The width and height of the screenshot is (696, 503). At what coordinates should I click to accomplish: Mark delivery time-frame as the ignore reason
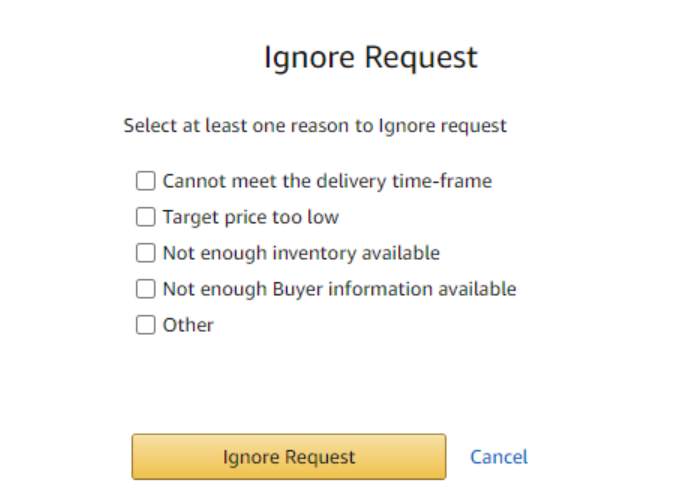click(x=146, y=181)
